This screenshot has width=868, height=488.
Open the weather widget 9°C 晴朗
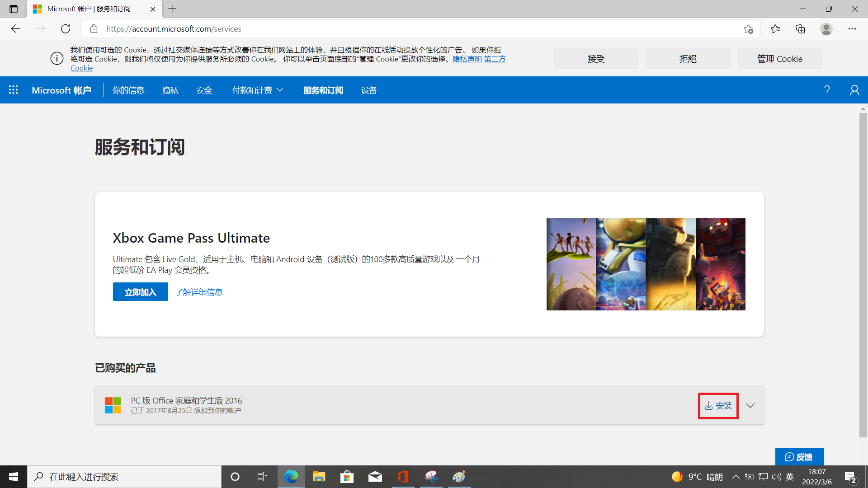(x=697, y=477)
